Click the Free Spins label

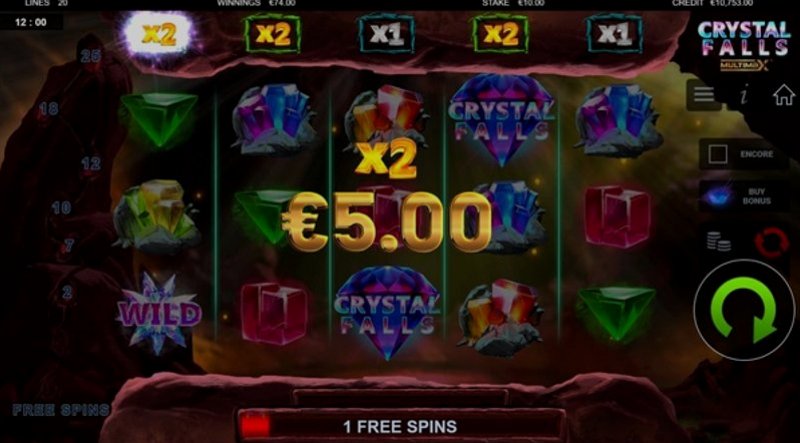[x=61, y=410]
